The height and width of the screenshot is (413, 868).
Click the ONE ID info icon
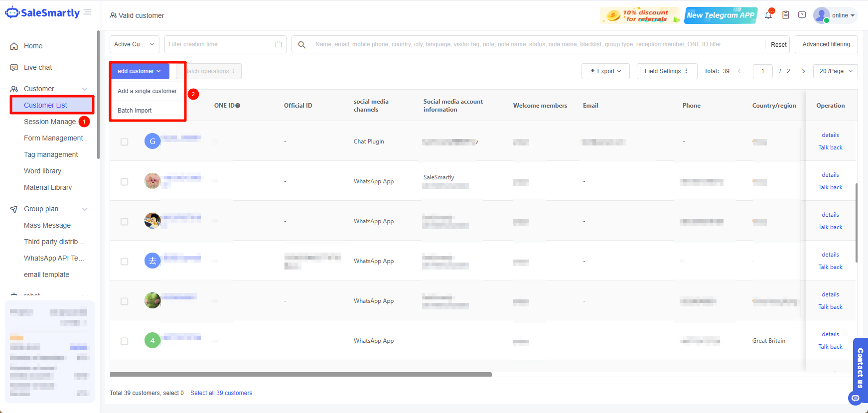click(x=238, y=106)
